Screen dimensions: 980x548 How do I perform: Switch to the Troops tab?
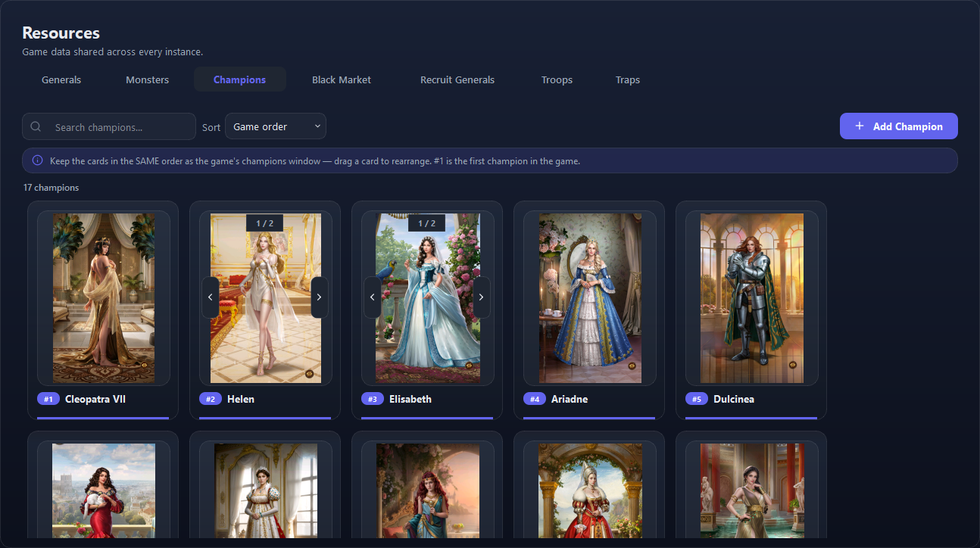557,79
